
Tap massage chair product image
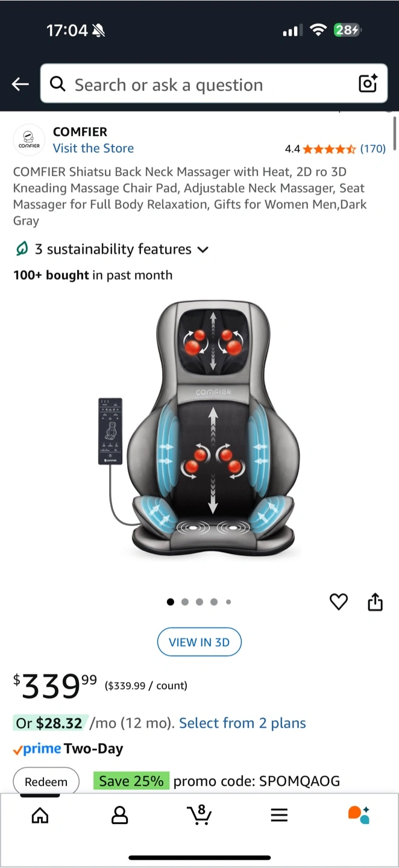[x=199, y=428]
